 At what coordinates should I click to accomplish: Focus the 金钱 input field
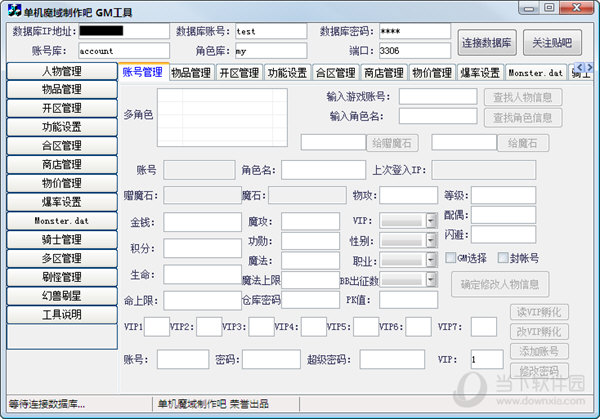[x=202, y=222]
